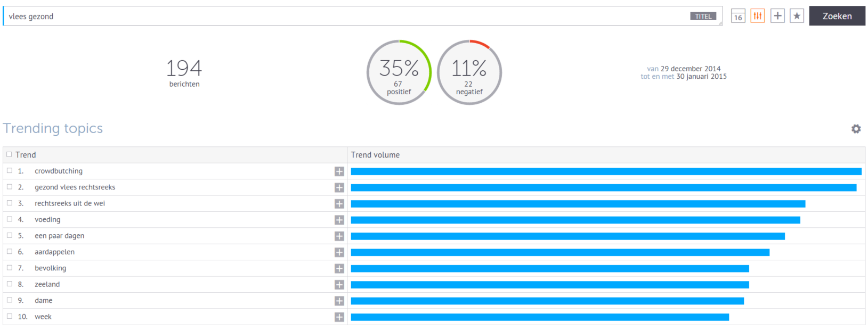This screenshot has width=868, height=330.
Task: Click the 35% positief gauge
Action: pyautogui.click(x=399, y=72)
